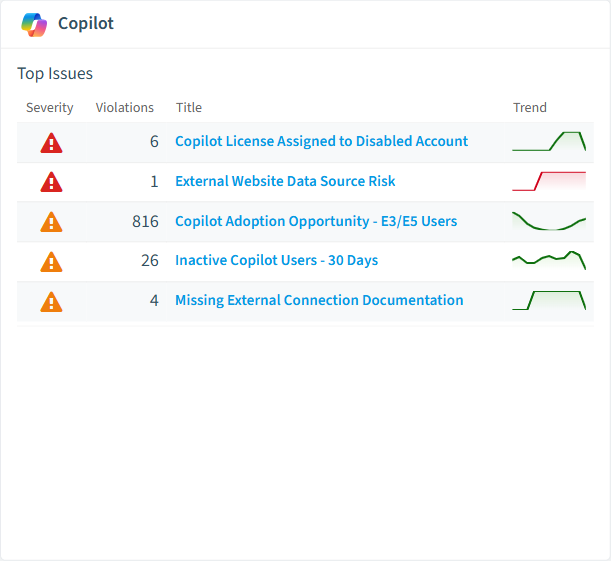Click violation count 816

pyautogui.click(x=145, y=222)
